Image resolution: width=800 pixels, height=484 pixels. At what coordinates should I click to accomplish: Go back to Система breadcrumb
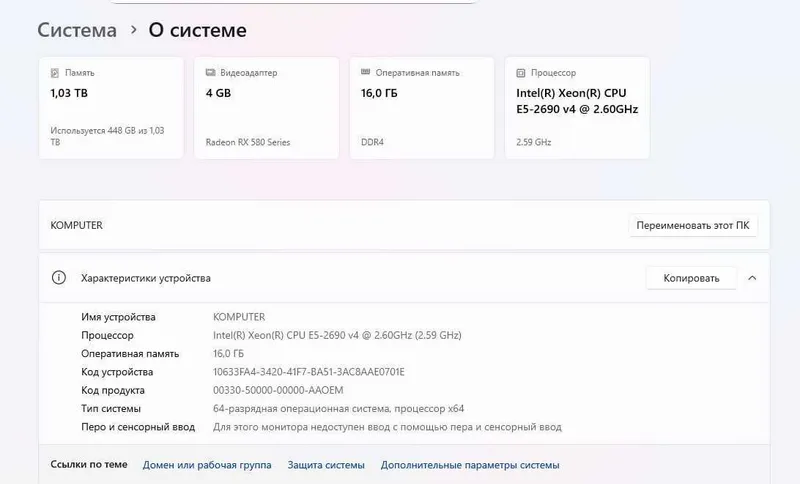click(x=77, y=30)
